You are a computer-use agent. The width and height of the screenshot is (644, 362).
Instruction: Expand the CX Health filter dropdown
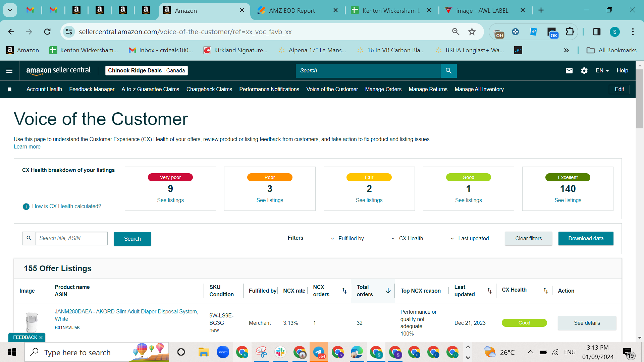coord(407,239)
